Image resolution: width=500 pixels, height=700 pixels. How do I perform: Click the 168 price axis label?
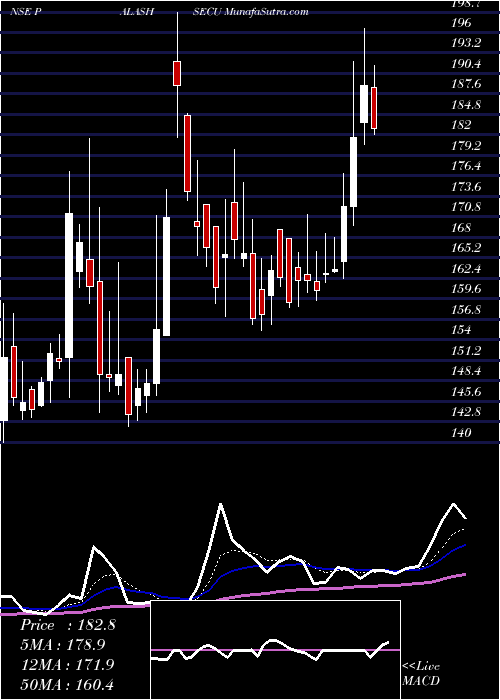pyautogui.click(x=462, y=227)
